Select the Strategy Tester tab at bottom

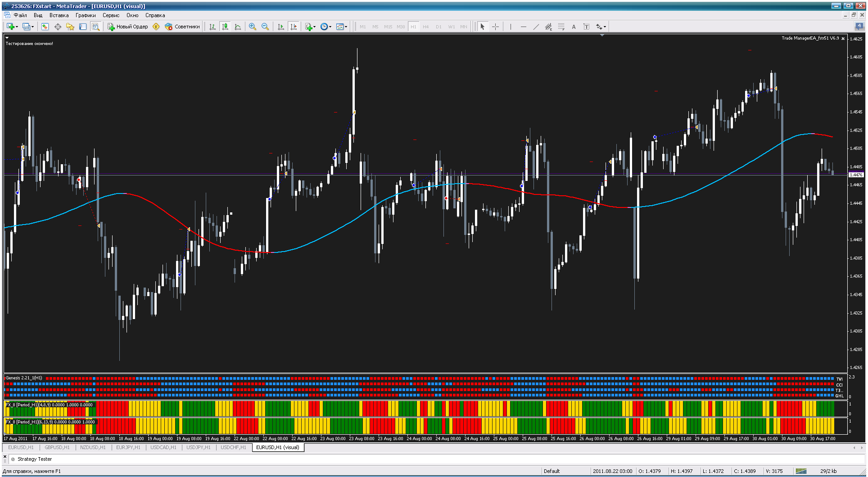pyautogui.click(x=35, y=459)
